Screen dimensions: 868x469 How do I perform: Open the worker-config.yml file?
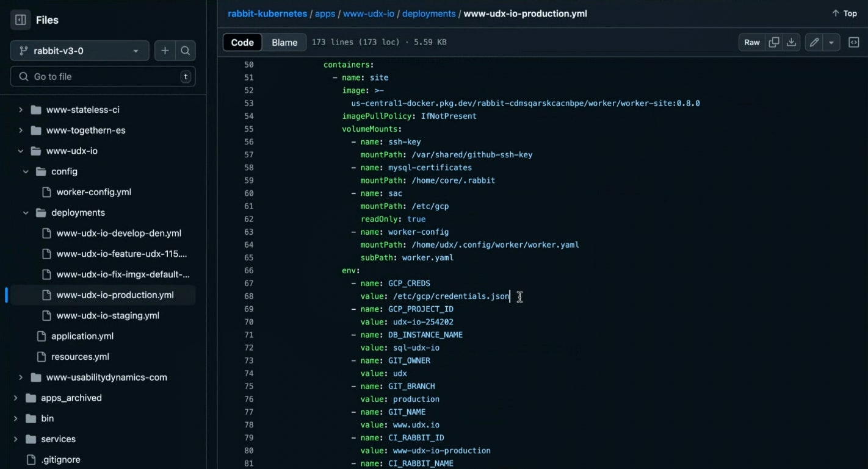[x=93, y=192]
